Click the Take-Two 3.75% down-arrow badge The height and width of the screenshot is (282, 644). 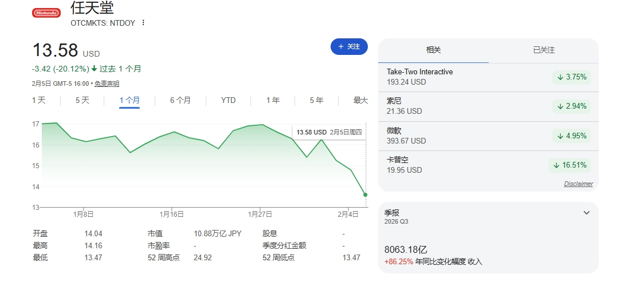tap(571, 77)
